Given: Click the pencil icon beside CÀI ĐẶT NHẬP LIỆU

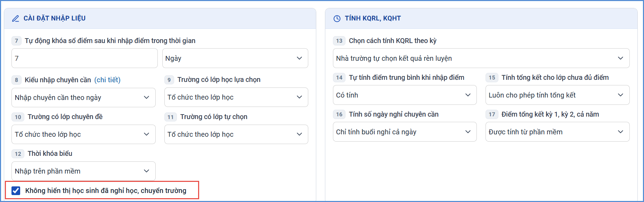Looking at the screenshot, I should click(x=16, y=18).
